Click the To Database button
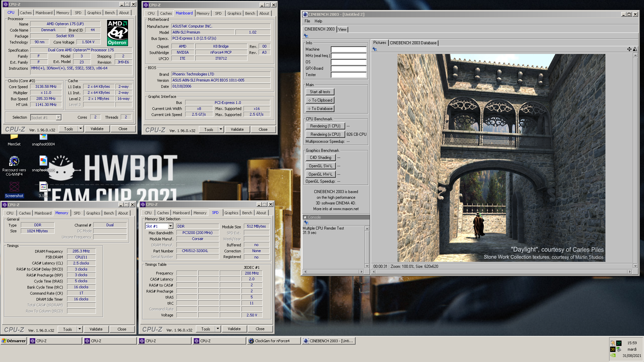 320,109
